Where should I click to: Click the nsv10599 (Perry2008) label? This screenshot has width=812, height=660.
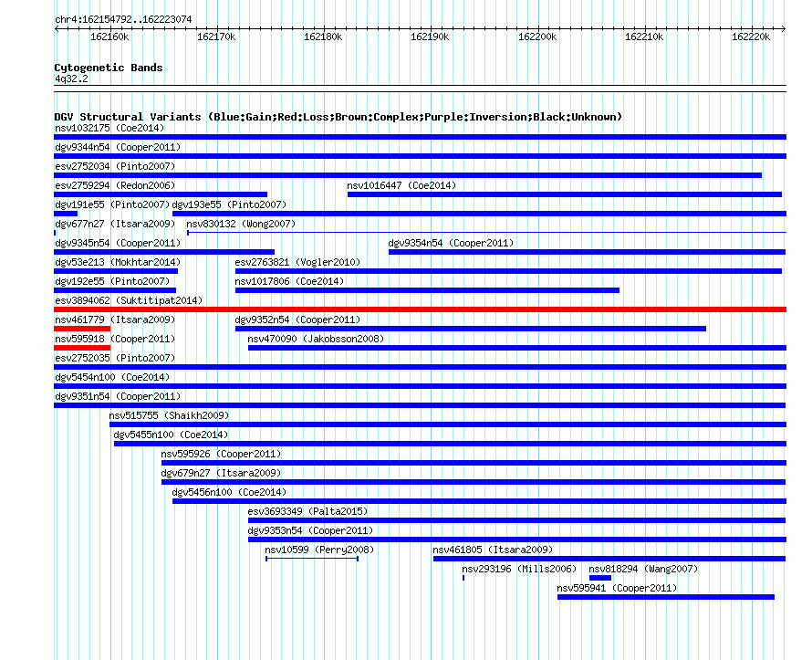[319, 550]
